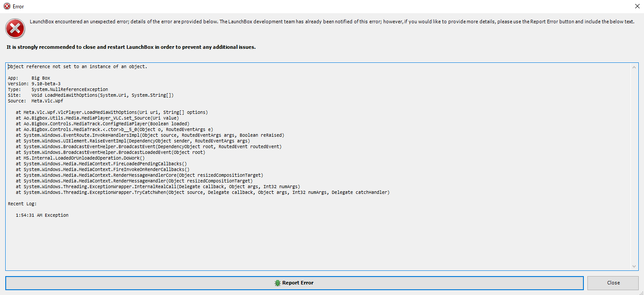644x295 pixels.
Task: Click the 'Source: Meta.Vlc.Wpf' line
Action: pos(36,101)
